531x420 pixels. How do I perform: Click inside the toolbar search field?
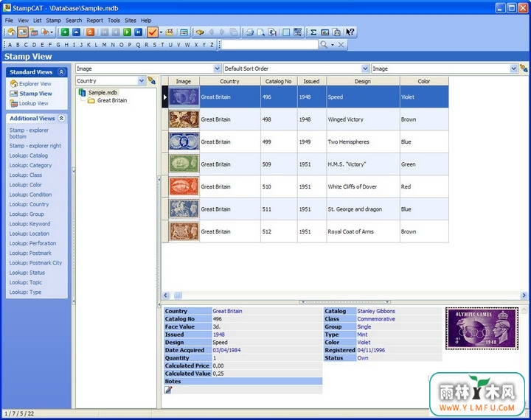click(x=270, y=45)
